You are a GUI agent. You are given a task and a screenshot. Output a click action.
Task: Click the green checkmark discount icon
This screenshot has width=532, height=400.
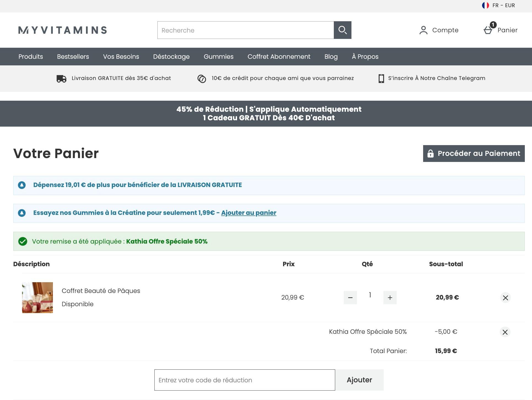pos(23,241)
